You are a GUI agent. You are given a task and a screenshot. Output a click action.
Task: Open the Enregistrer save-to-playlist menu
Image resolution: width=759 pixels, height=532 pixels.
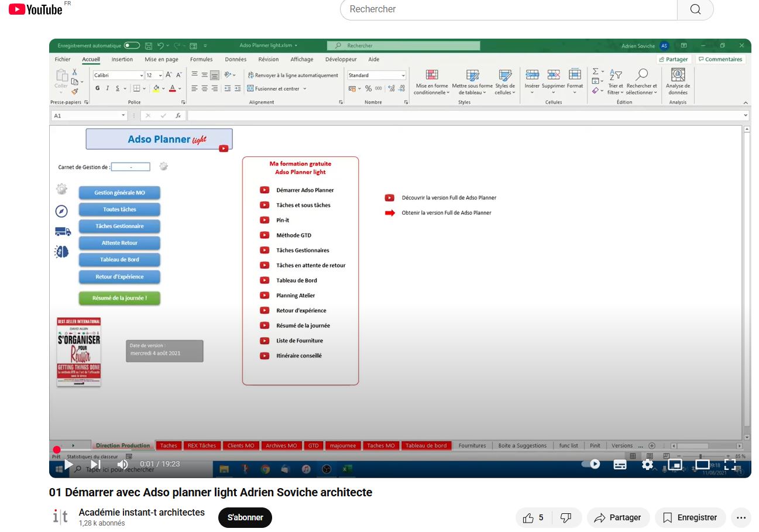pos(690,517)
